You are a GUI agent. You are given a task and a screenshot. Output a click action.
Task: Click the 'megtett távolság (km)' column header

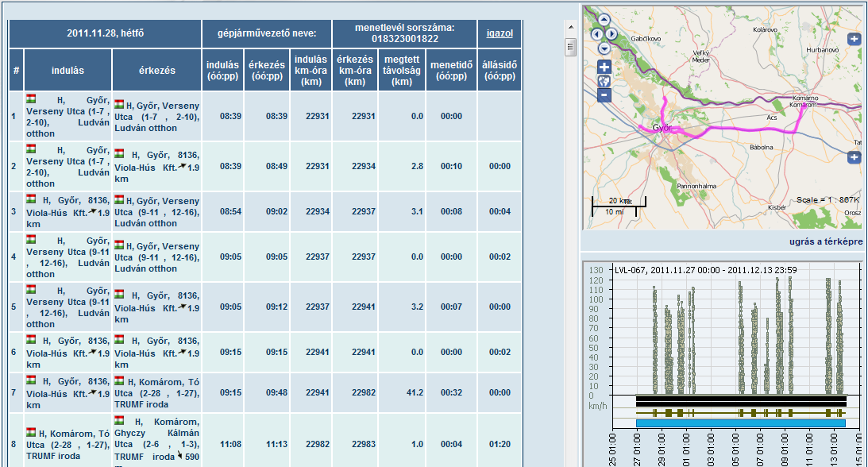(x=402, y=70)
